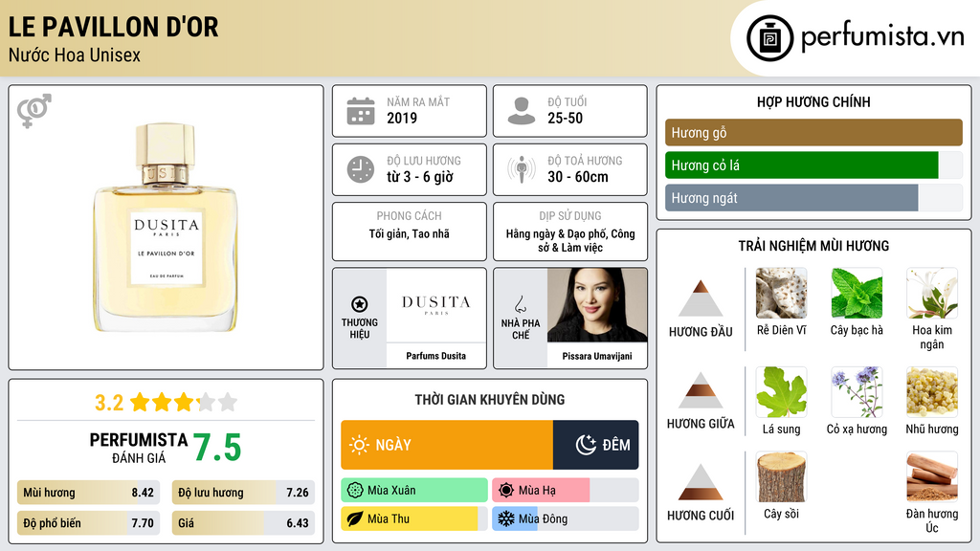The image size is (980, 551).
Task: Click the leaf icon for Mùa Thu
Action: (355, 518)
